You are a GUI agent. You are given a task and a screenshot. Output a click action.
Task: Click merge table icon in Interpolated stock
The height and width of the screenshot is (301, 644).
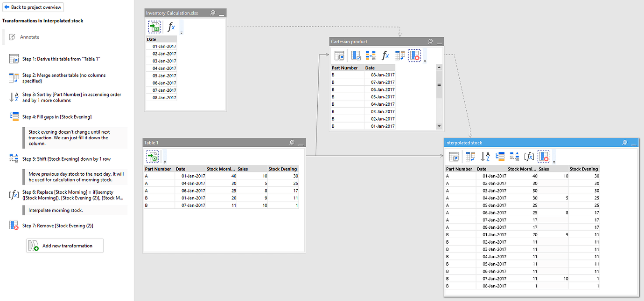[470, 157]
